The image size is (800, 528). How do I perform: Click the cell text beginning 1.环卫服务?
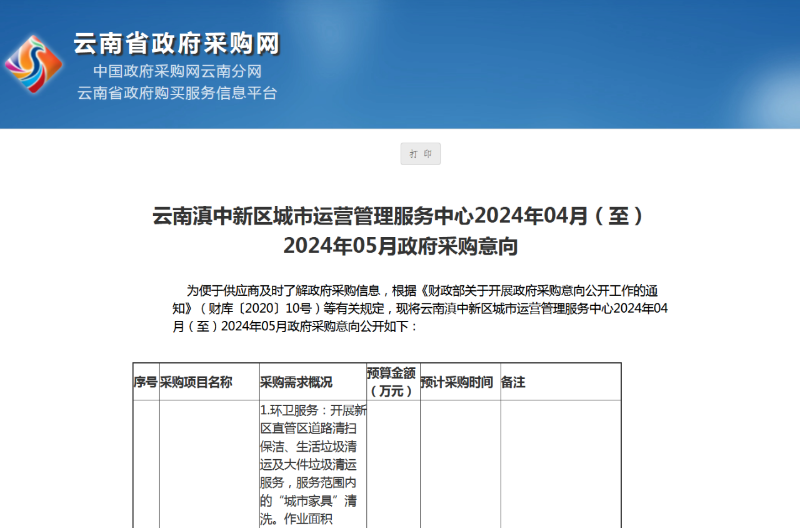(313, 464)
